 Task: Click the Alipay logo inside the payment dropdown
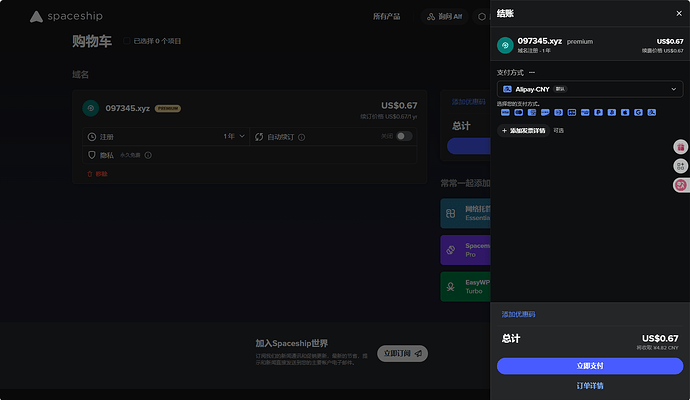(507, 89)
